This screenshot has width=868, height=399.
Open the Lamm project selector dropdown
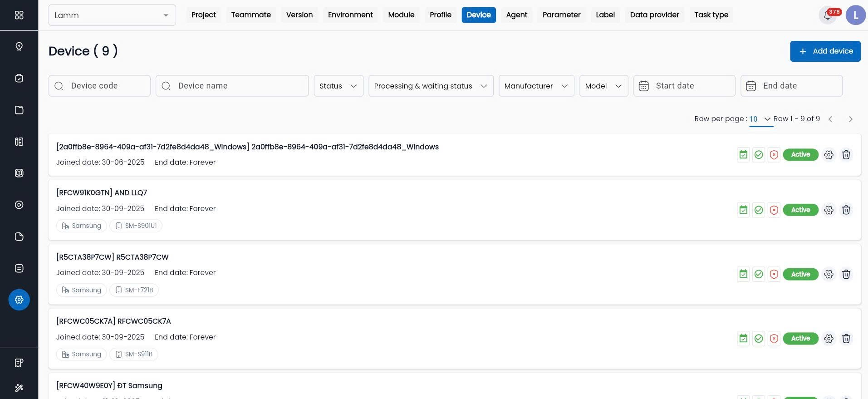pyautogui.click(x=112, y=15)
